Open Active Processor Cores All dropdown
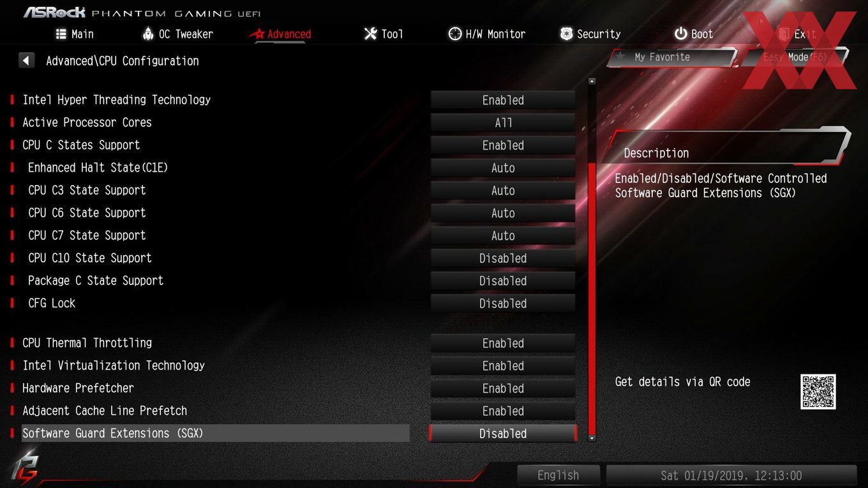The width and height of the screenshot is (868, 488). pyautogui.click(x=503, y=123)
